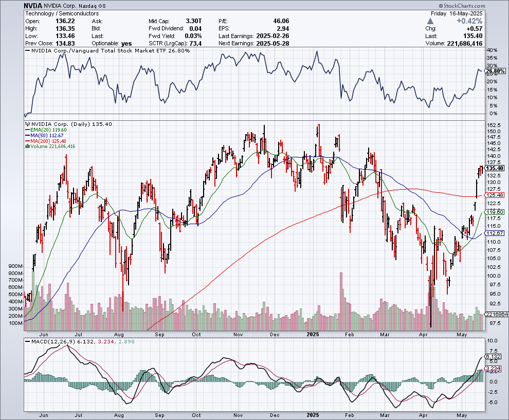Click the 'NVIDIA Corp. Nasdaq GS' title text
Viewport: 509px width, 420px height.
point(75,6)
